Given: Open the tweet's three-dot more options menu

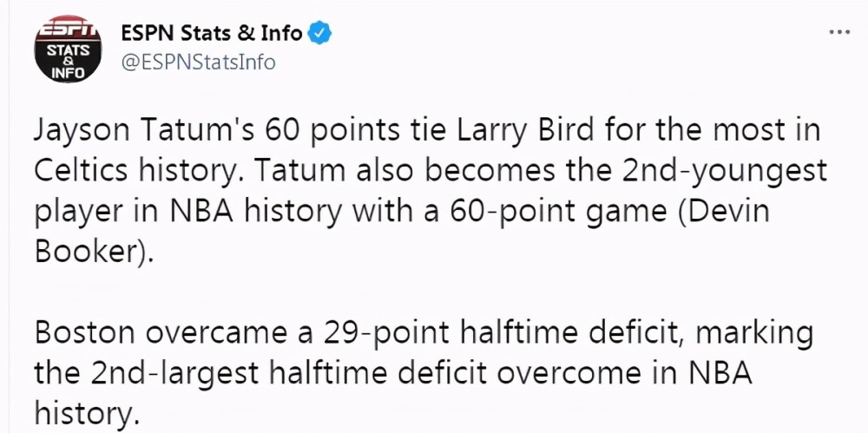Looking at the screenshot, I should pyautogui.click(x=838, y=32).
